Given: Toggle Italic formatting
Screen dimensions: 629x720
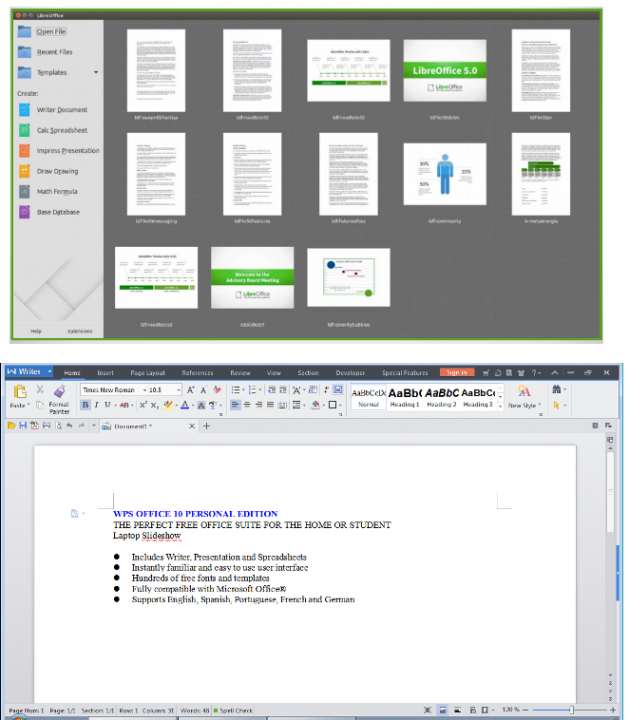Looking at the screenshot, I should pyautogui.click(x=96, y=405).
